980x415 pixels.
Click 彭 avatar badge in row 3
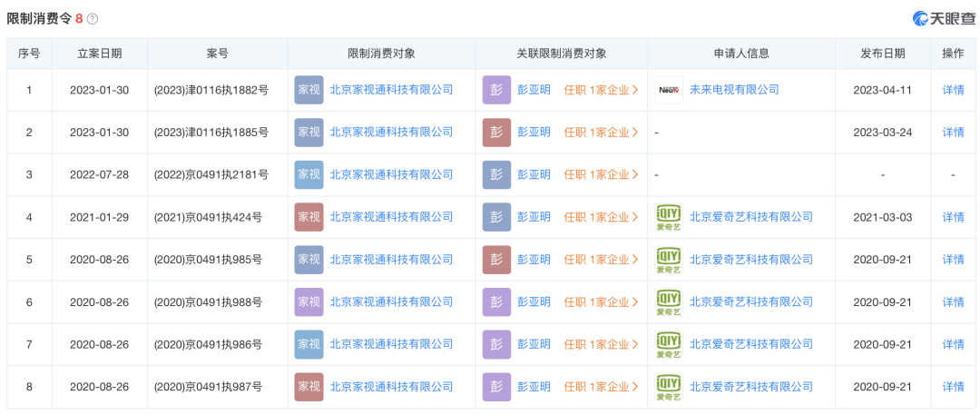tap(496, 174)
